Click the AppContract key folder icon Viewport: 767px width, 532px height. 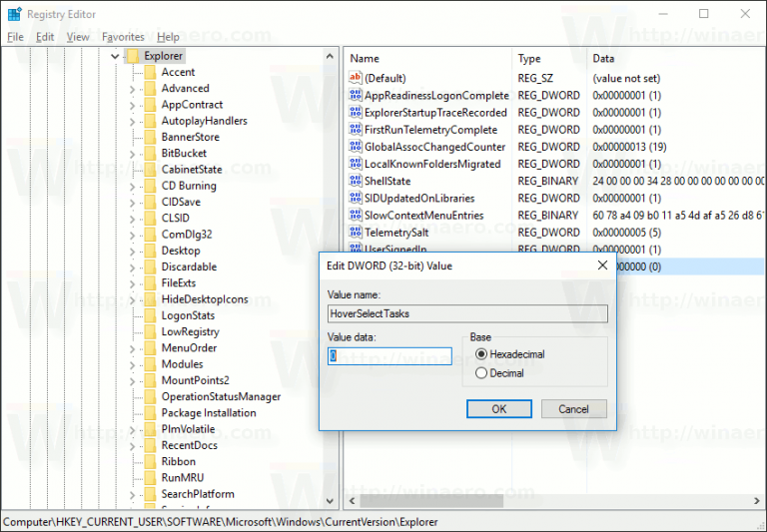pyautogui.click(x=150, y=104)
